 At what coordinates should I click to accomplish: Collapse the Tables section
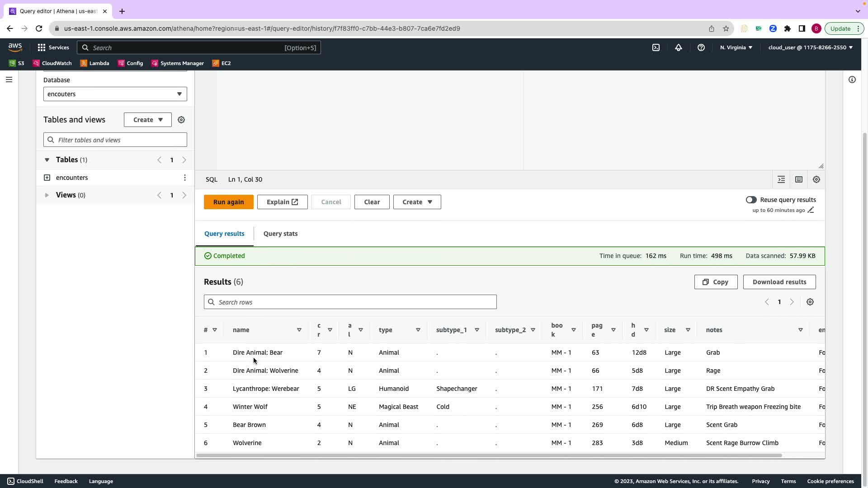click(47, 160)
